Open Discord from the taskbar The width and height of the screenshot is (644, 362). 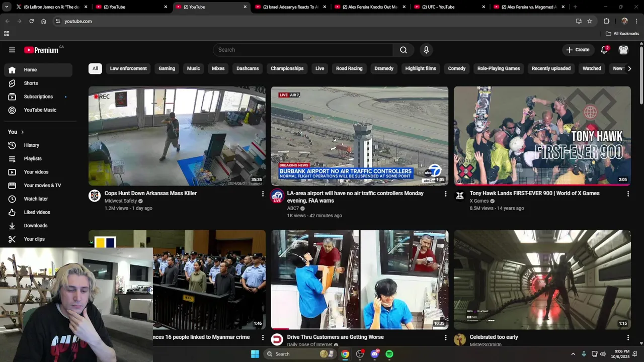(x=375, y=354)
